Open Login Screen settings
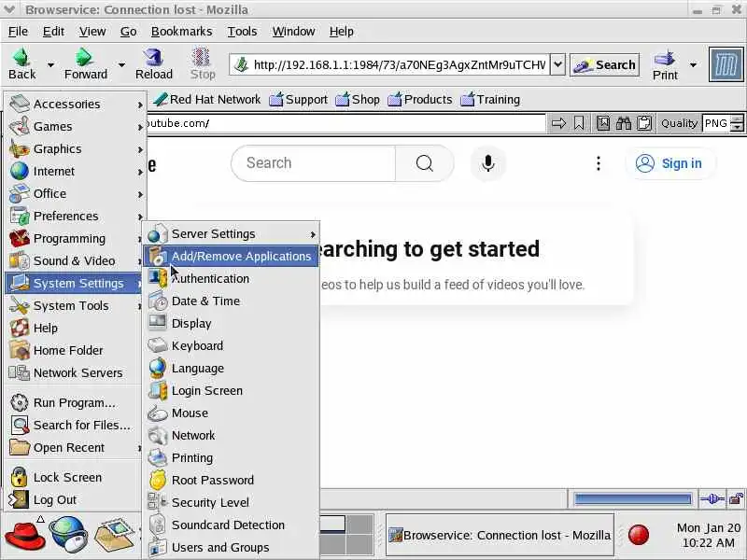This screenshot has height=560, width=747. (x=231, y=390)
